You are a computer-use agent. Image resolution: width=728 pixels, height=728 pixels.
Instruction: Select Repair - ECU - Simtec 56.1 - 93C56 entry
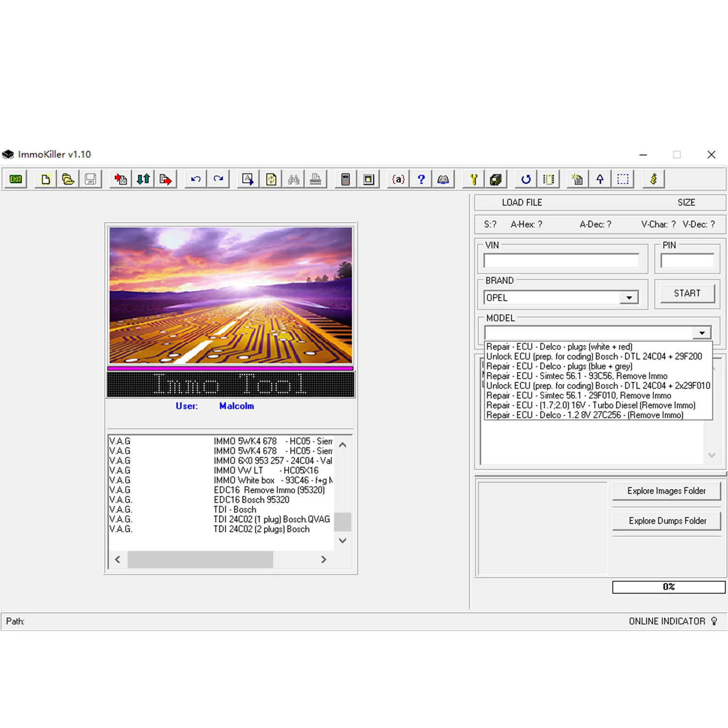(578, 376)
